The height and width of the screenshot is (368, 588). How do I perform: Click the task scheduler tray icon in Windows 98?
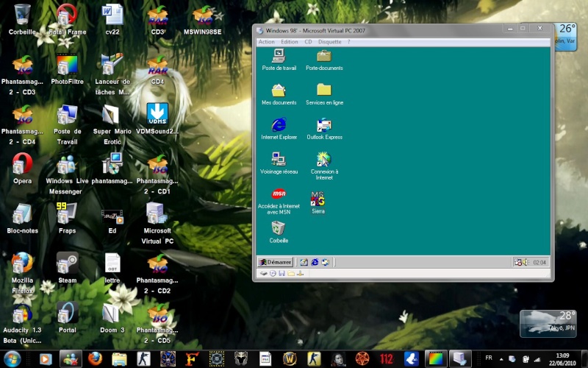click(x=517, y=262)
